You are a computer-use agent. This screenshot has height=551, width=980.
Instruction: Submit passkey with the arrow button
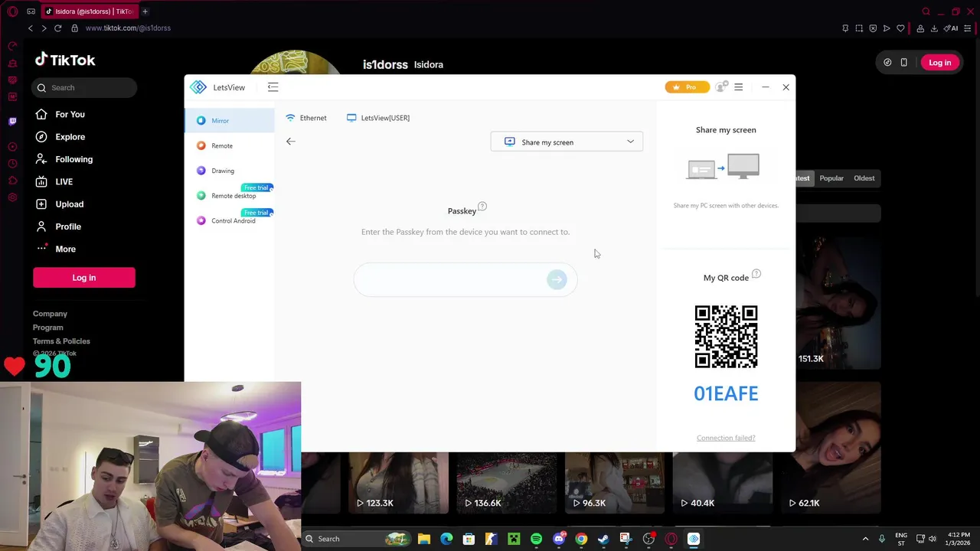pyautogui.click(x=557, y=279)
